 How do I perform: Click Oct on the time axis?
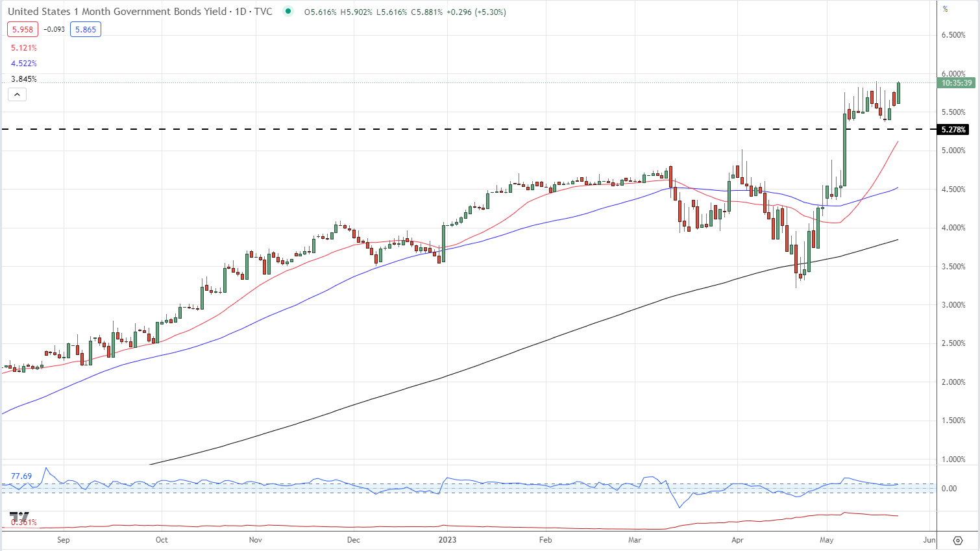pyautogui.click(x=162, y=540)
